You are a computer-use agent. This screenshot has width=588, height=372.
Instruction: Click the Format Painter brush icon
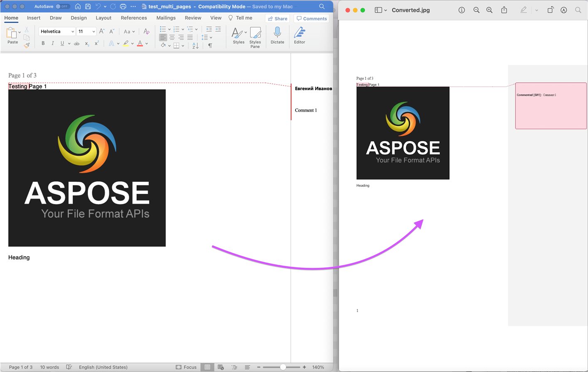pos(27,45)
